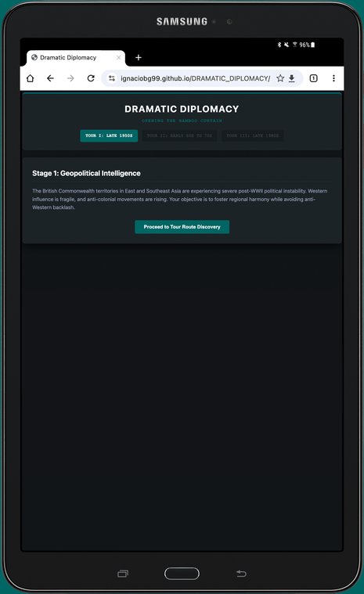
Task: Download the page using download icon
Action: point(292,78)
